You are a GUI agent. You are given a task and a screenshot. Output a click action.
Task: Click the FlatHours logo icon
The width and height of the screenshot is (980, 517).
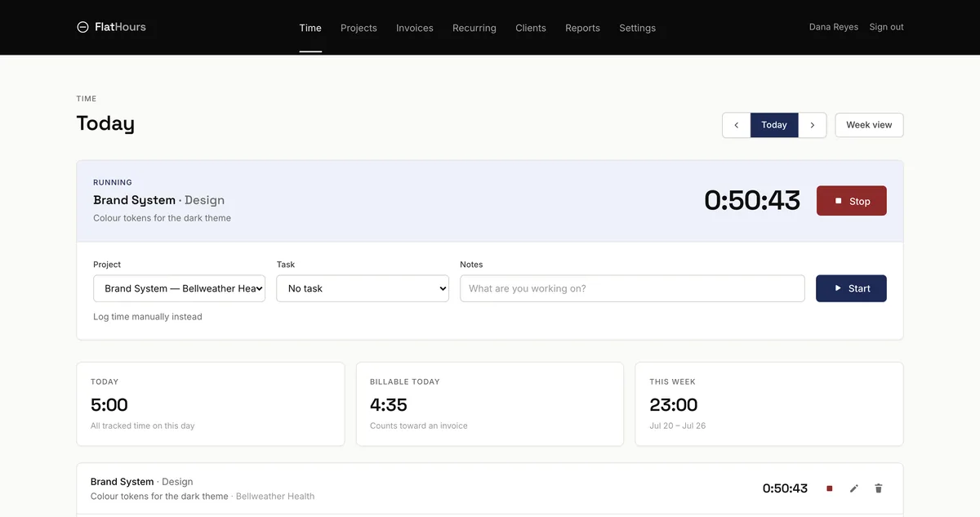(x=82, y=27)
